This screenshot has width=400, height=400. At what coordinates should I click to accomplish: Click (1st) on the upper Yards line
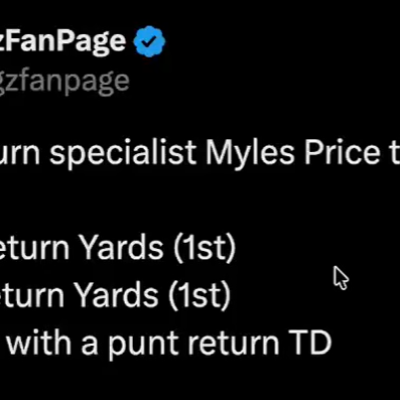204,248
